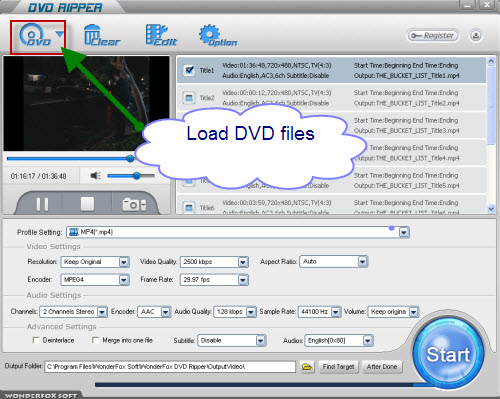The height and width of the screenshot is (399, 500).
Task: Select the Title1 row output text
Action: 406,76
